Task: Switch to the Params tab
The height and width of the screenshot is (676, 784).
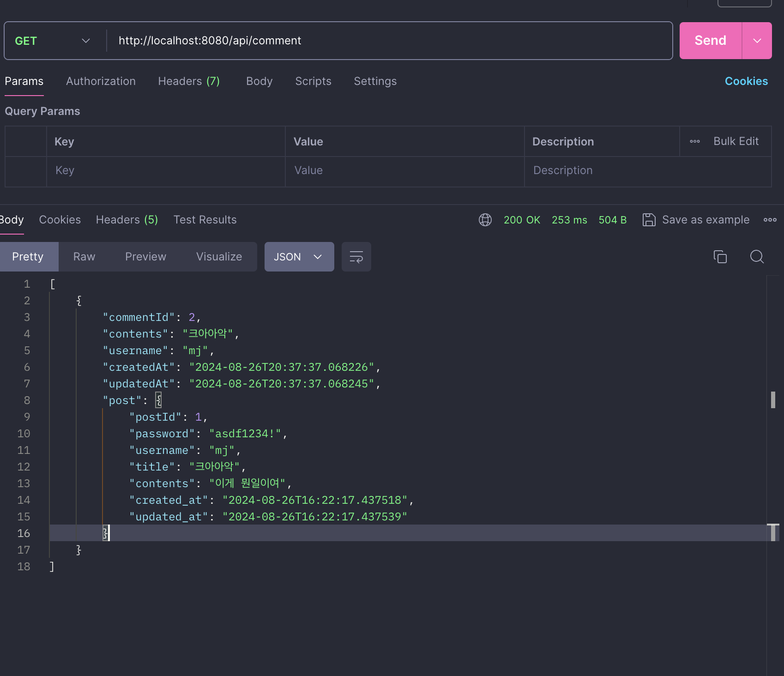Action: point(24,81)
